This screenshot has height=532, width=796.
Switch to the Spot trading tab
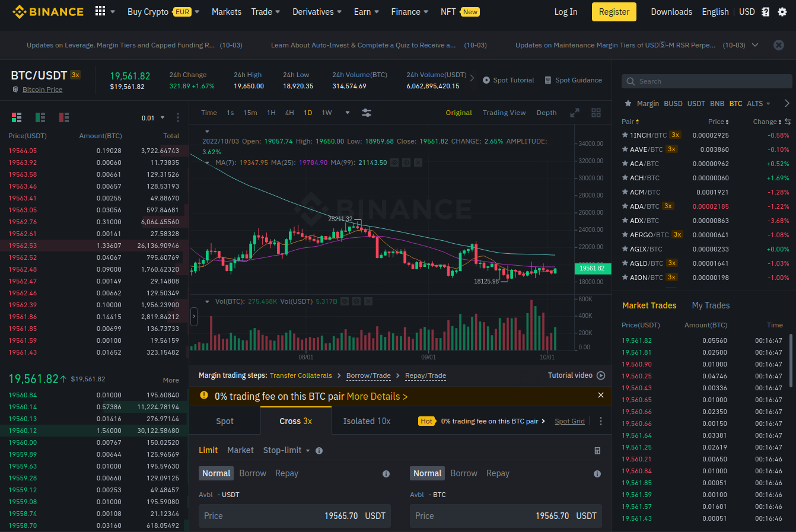click(225, 421)
